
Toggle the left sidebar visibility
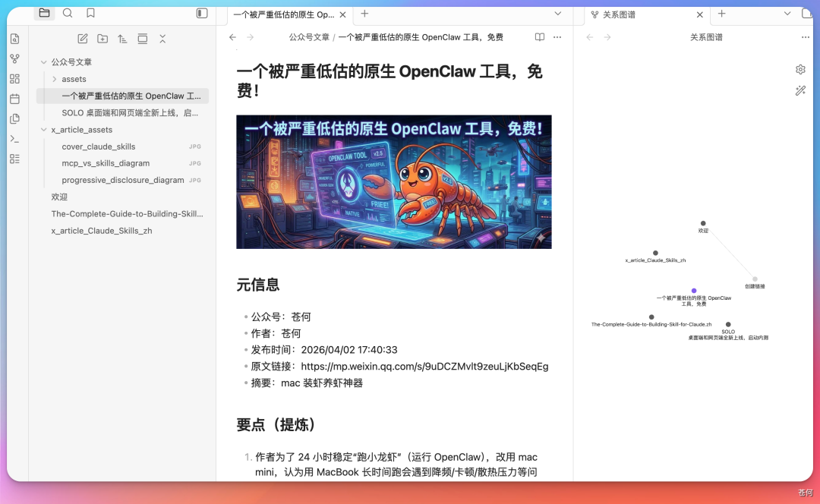click(202, 13)
